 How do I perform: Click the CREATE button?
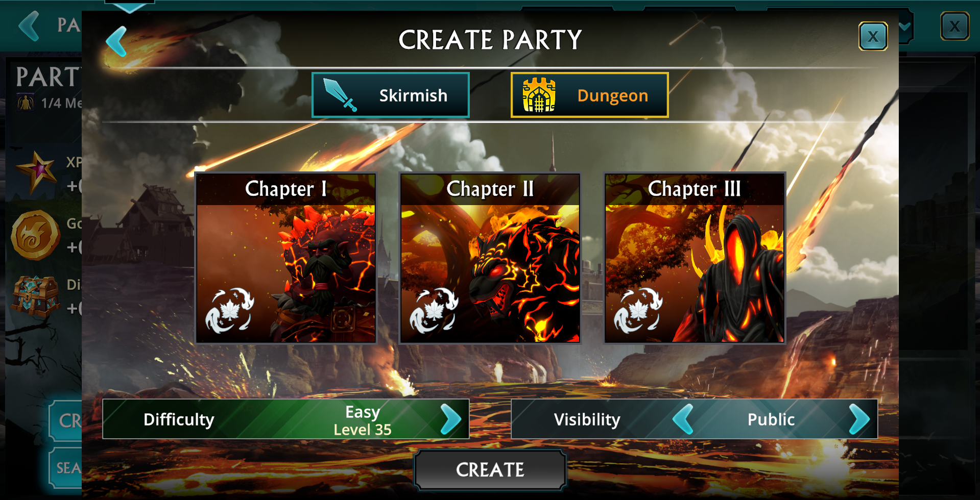click(490, 470)
